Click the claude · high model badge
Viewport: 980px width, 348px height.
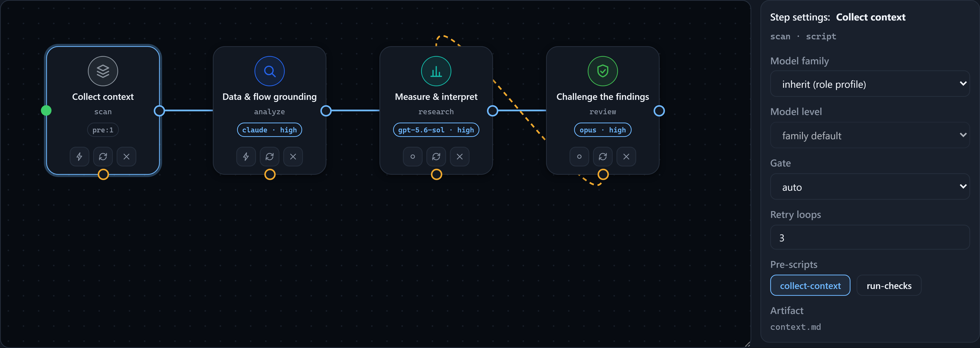point(269,130)
